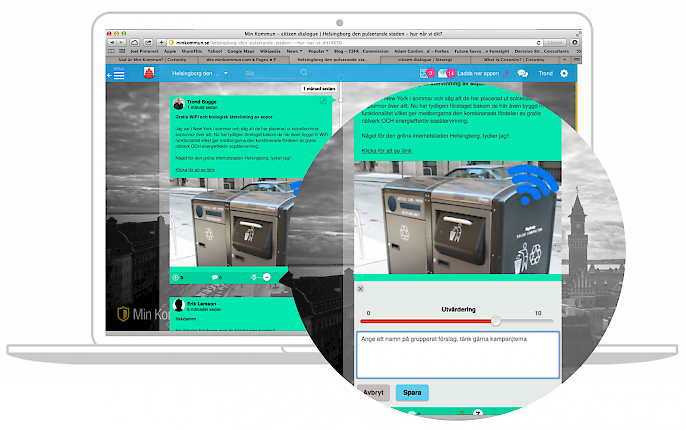The width and height of the screenshot is (686, 430).
Task: Click the Utvärdering slider handle
Action: coord(495,321)
